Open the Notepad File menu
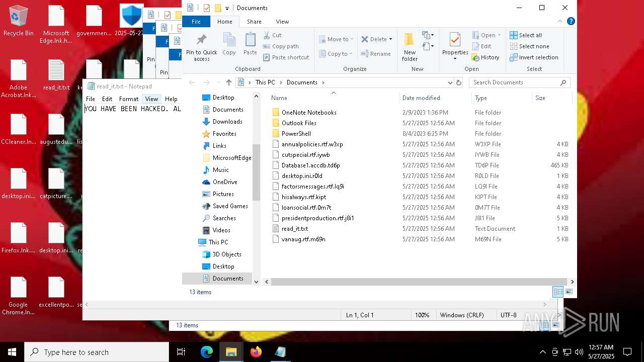The image size is (644, 362). click(90, 99)
